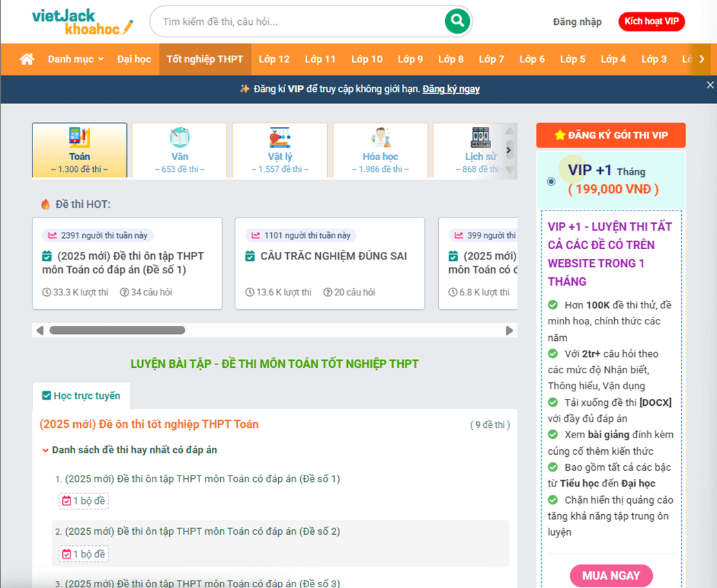This screenshot has width=717, height=588.
Task: Select the Vật lý subject icon
Action: [279, 137]
